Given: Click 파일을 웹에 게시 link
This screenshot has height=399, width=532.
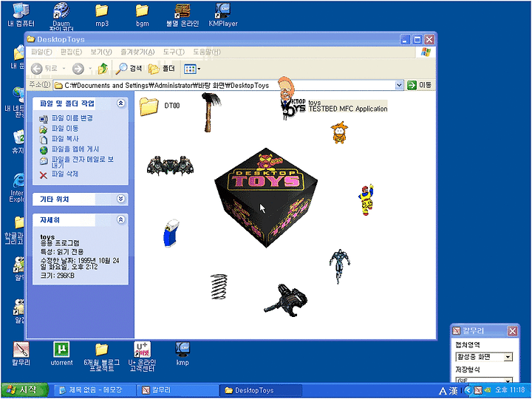Looking at the screenshot, I should point(75,149).
